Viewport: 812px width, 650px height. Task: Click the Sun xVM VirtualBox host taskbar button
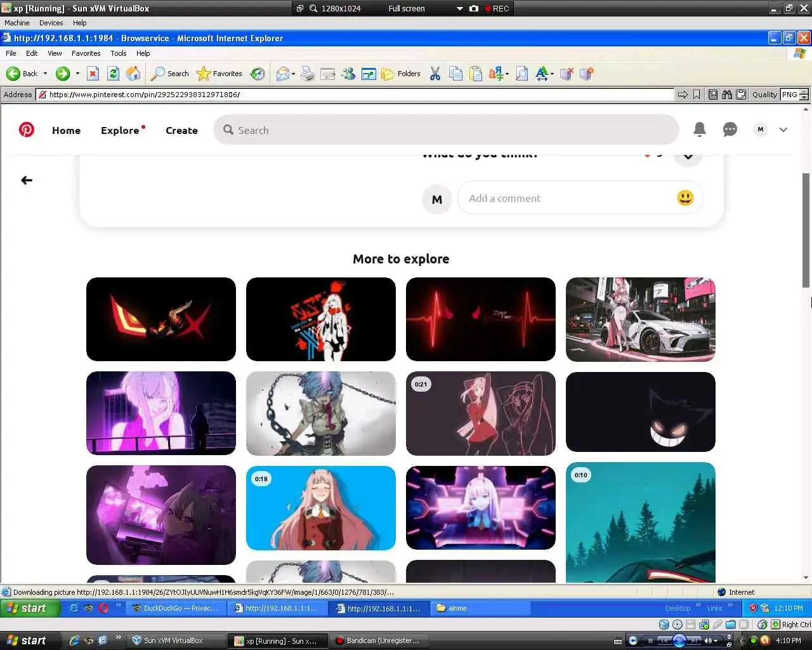click(176, 640)
